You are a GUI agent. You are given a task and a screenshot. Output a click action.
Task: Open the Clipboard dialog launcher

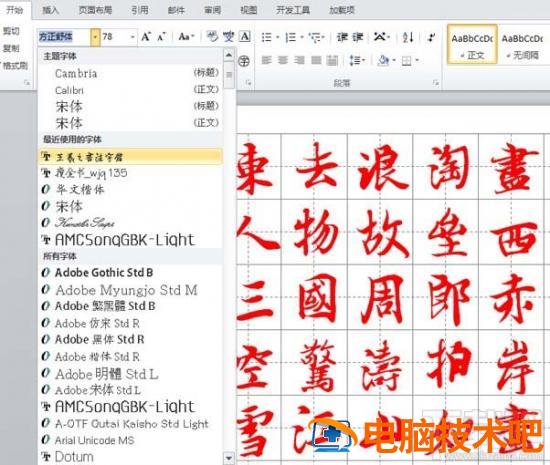pos(27,83)
